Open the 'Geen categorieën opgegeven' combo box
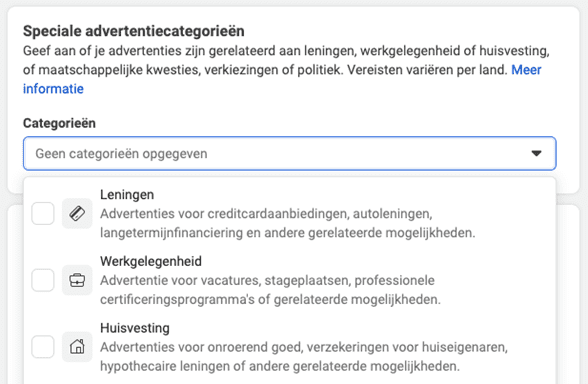Screen dimensions: 588x384 click(290, 153)
